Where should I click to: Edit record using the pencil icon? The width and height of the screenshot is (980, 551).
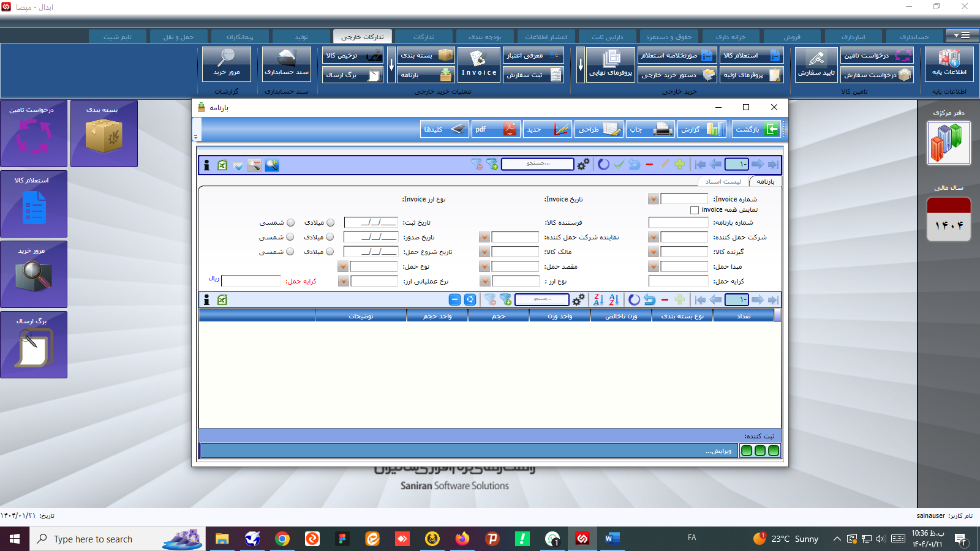click(x=664, y=164)
